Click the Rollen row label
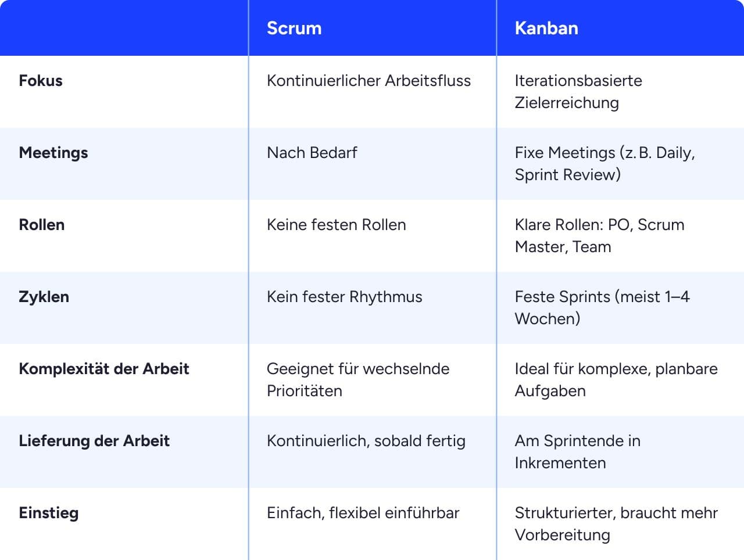This screenshot has width=744, height=560. (x=42, y=225)
